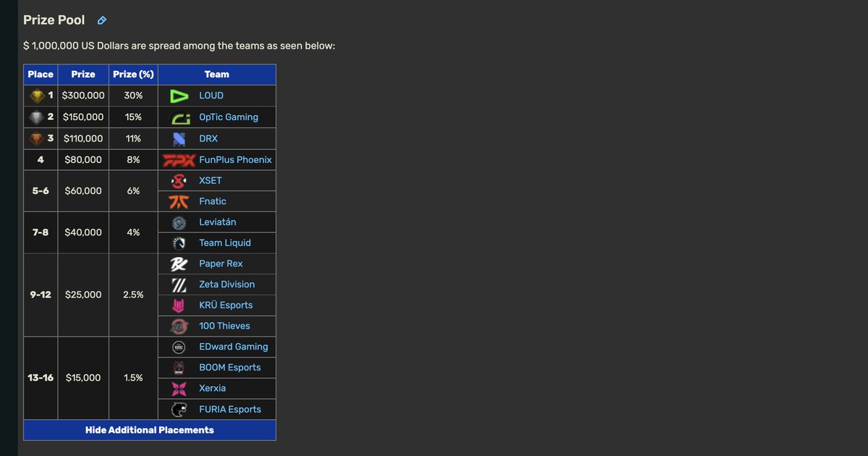Select the $300,000 prize cell
This screenshot has width=868, height=456.
point(83,96)
